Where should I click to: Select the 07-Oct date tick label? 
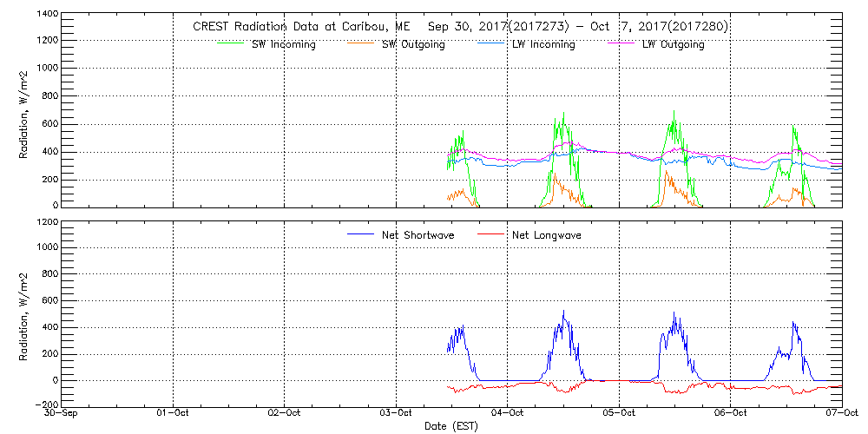pyautogui.click(x=840, y=413)
